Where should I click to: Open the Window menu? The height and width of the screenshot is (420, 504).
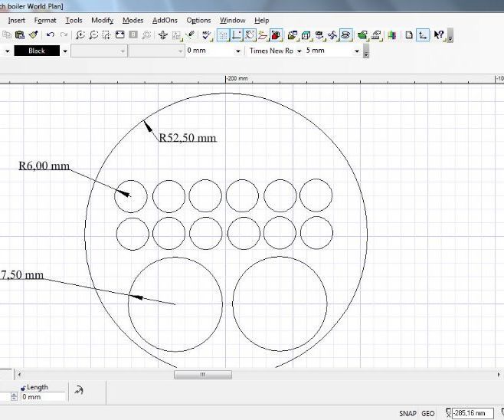pyautogui.click(x=233, y=20)
